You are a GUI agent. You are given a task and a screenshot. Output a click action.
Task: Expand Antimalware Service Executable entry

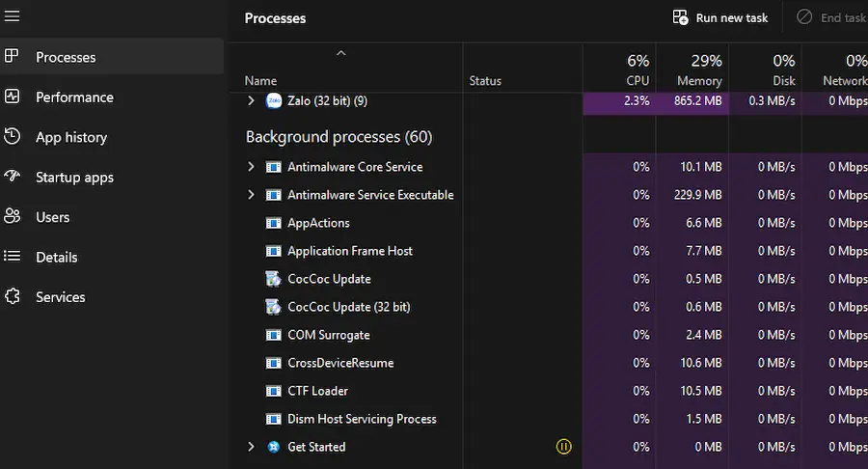click(x=251, y=195)
